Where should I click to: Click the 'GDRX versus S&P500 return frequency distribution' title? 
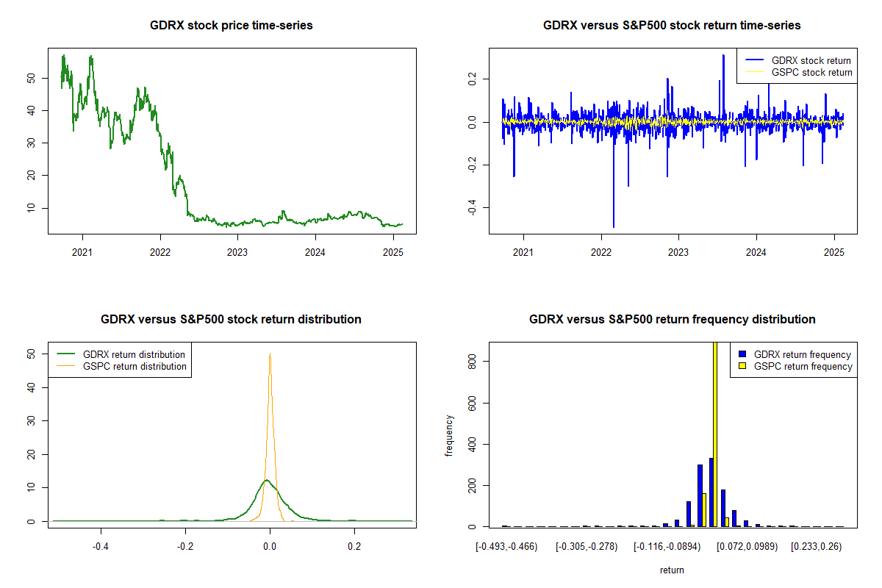pyautogui.click(x=672, y=320)
